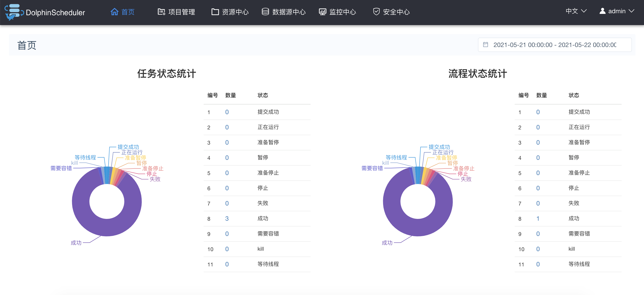Open the date range picker field

pos(554,45)
